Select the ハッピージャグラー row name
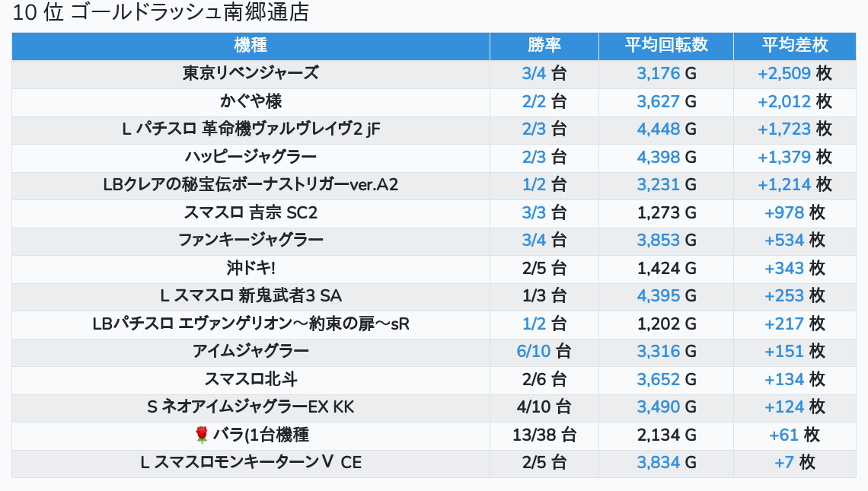The image size is (868, 491). [251, 157]
